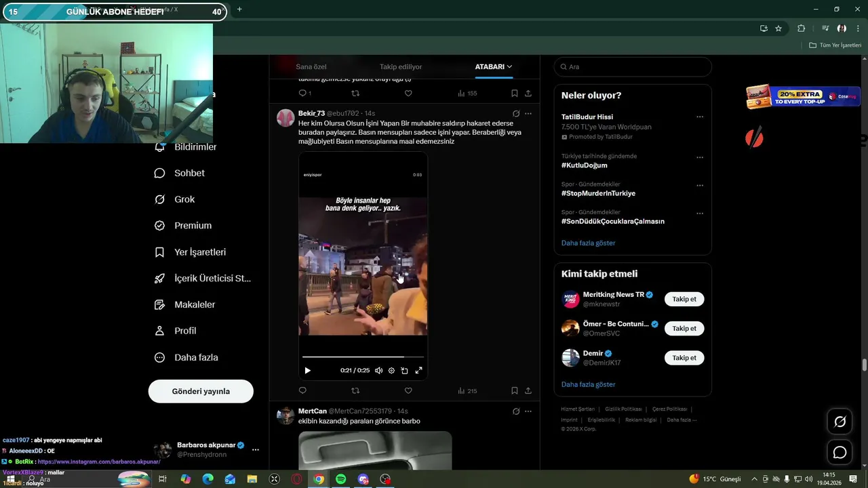The height and width of the screenshot is (488, 868).
Task: Open options for #SonDüdükÇocuklaraÇalmasın trend
Action: [x=700, y=213]
